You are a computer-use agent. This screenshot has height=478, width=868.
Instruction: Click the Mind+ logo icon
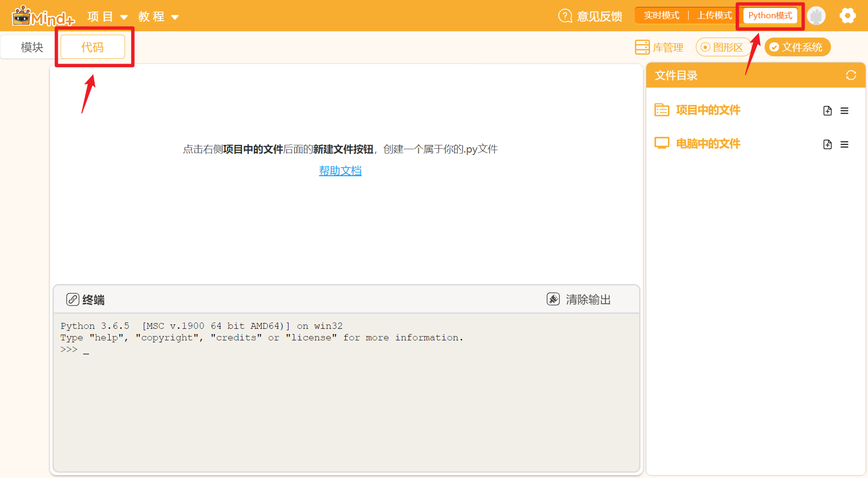tap(43, 16)
